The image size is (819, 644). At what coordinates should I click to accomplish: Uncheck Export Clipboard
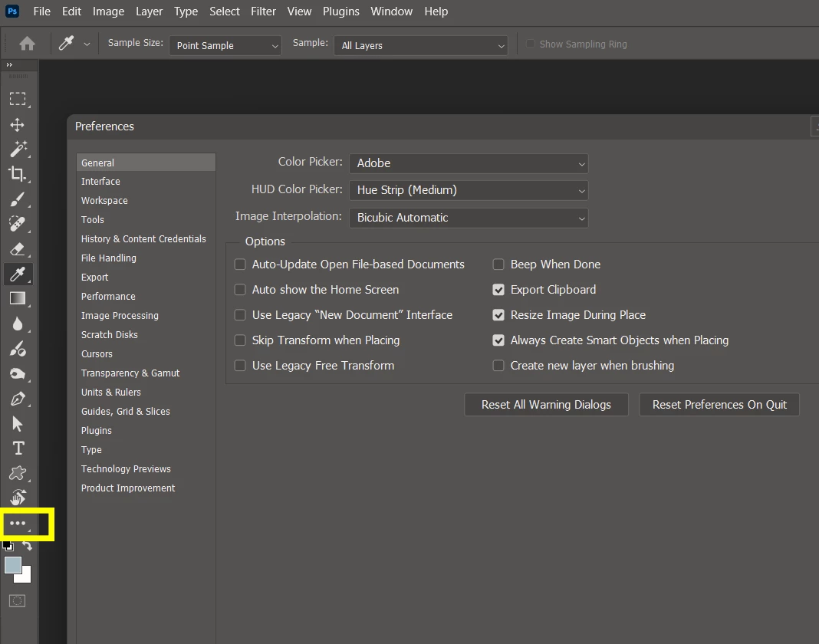click(x=498, y=289)
